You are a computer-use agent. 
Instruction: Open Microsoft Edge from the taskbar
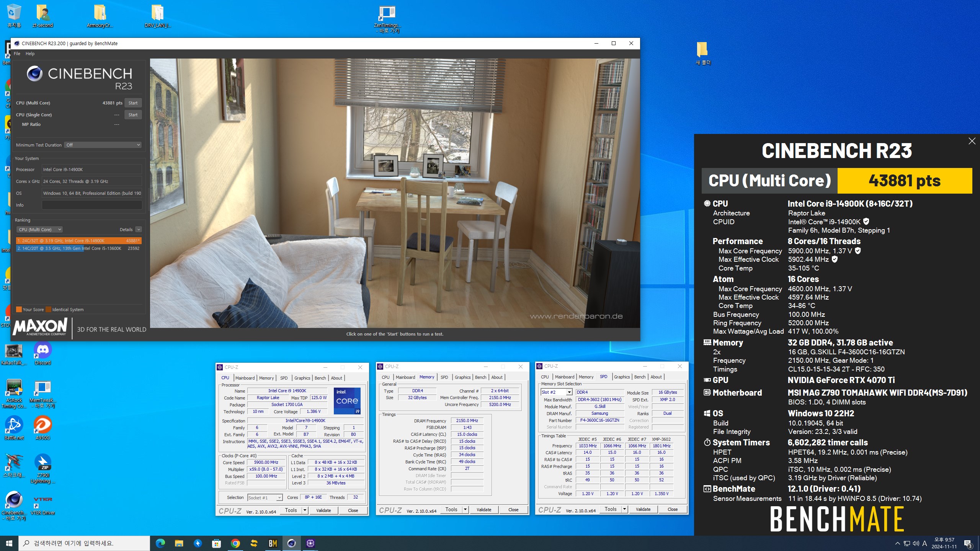tap(160, 543)
